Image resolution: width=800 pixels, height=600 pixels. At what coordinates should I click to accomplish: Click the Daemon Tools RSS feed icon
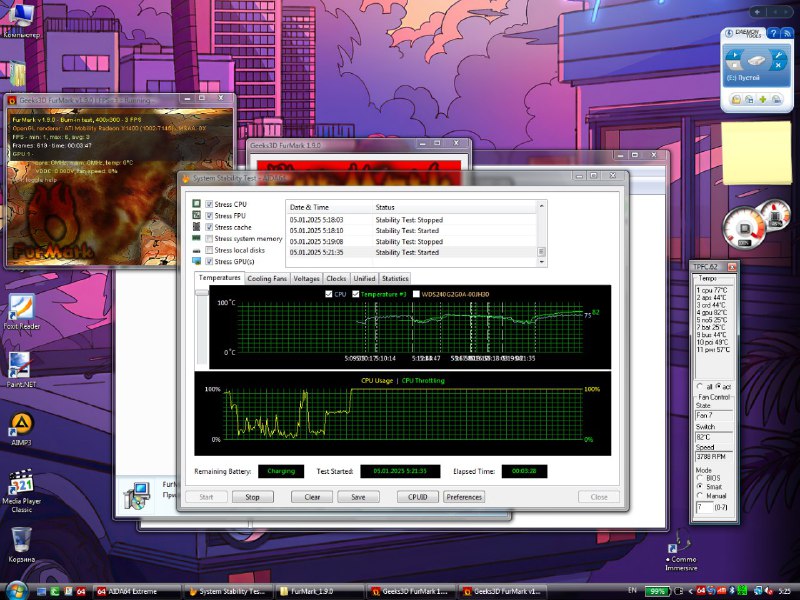click(x=786, y=33)
